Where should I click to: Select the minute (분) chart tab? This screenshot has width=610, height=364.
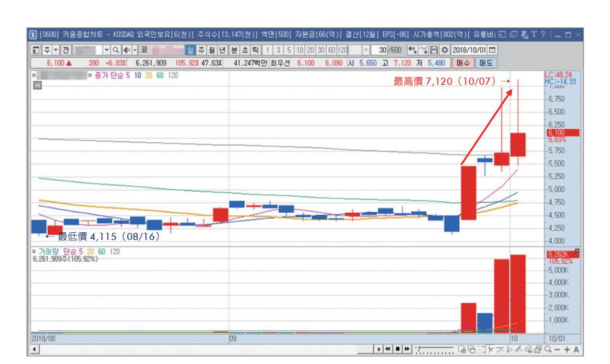click(234, 50)
